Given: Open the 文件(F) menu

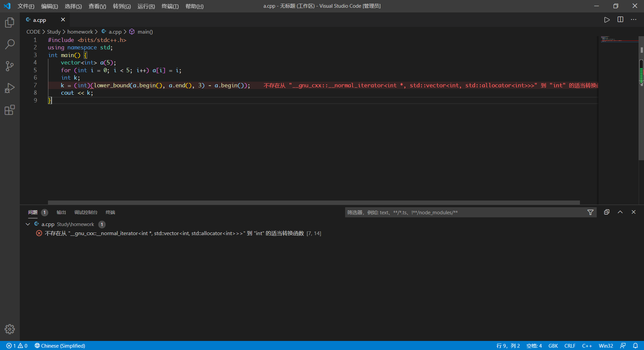Looking at the screenshot, I should point(26,6).
